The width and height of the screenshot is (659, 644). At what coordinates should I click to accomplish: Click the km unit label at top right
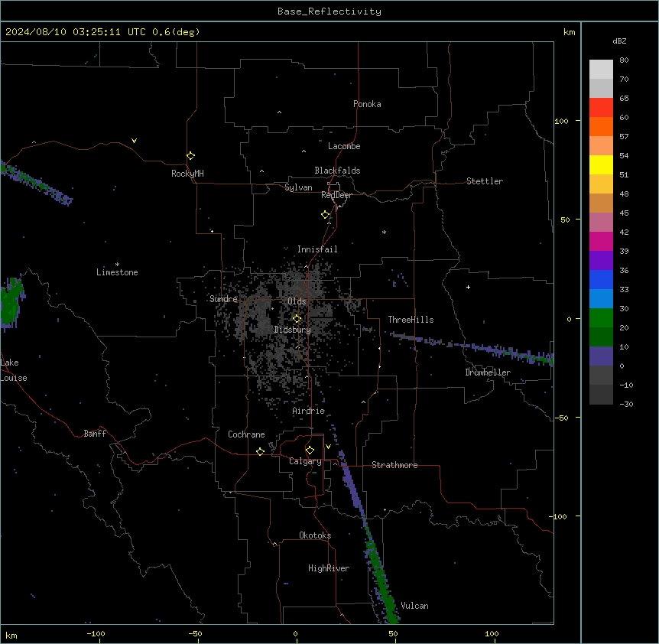coord(569,32)
